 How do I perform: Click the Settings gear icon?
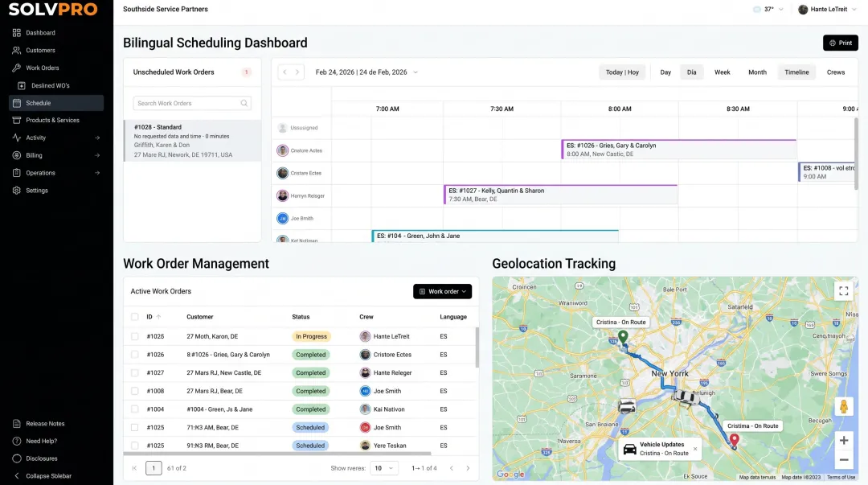(x=17, y=190)
